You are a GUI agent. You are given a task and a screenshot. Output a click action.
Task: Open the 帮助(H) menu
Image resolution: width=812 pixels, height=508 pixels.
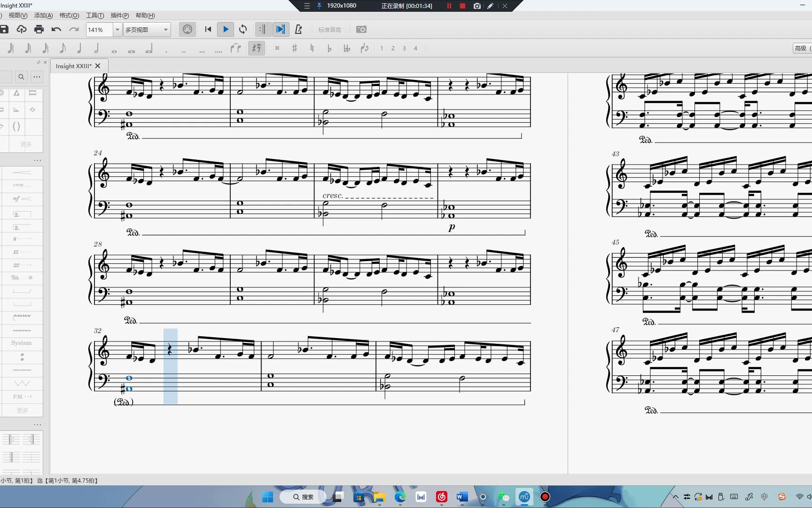[145, 16]
